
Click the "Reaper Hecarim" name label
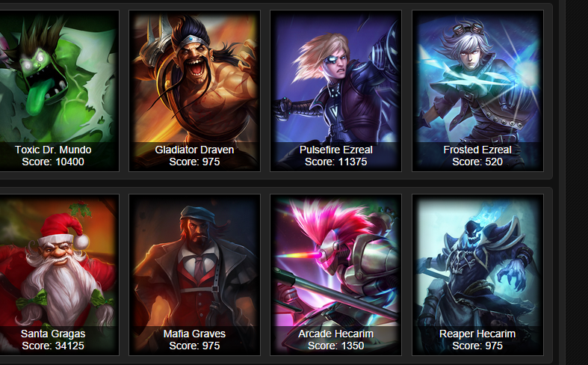(x=477, y=334)
